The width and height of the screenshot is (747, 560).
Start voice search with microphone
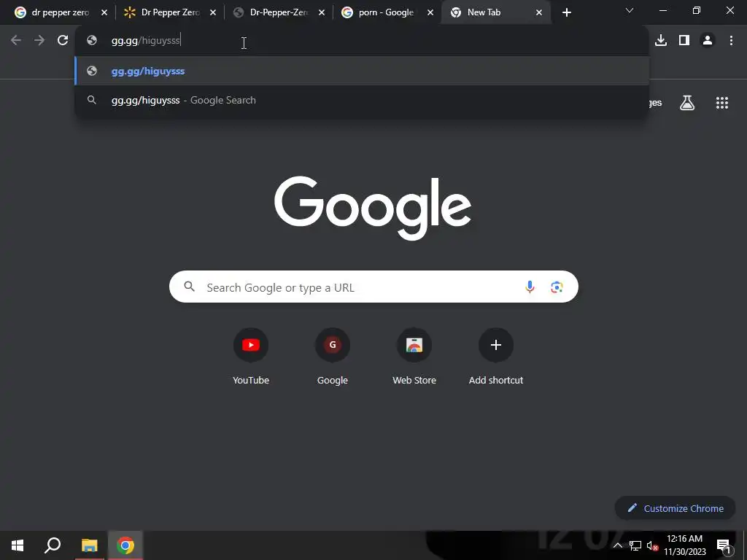530,287
